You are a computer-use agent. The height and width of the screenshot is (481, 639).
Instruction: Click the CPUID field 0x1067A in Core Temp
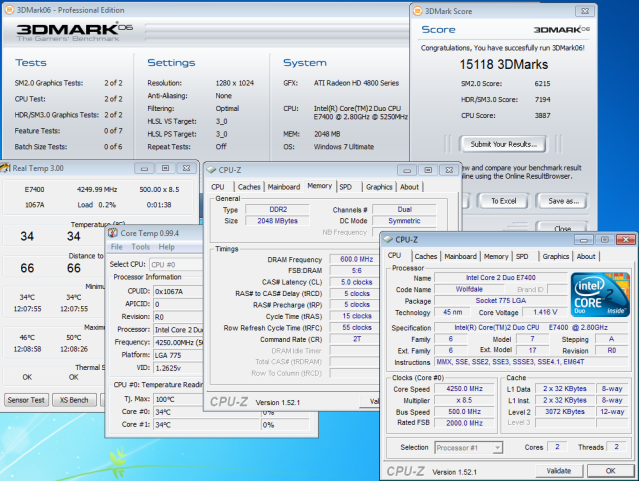pos(178,291)
